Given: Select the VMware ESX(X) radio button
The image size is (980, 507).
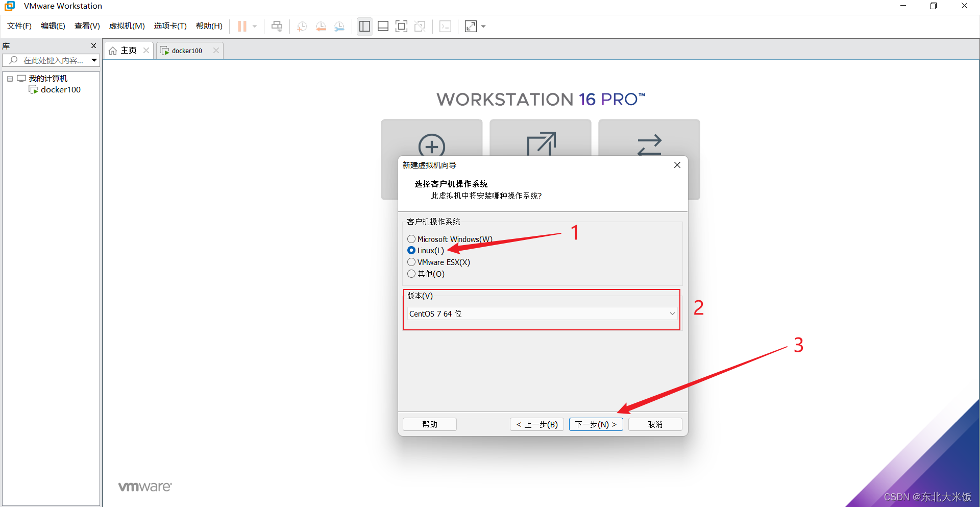Looking at the screenshot, I should [x=411, y=262].
